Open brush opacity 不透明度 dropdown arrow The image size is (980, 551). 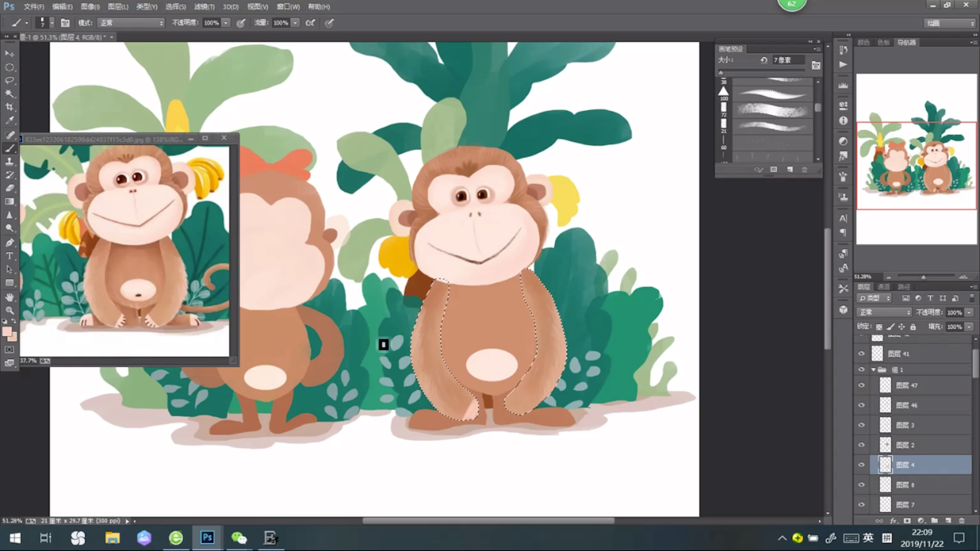click(x=226, y=22)
